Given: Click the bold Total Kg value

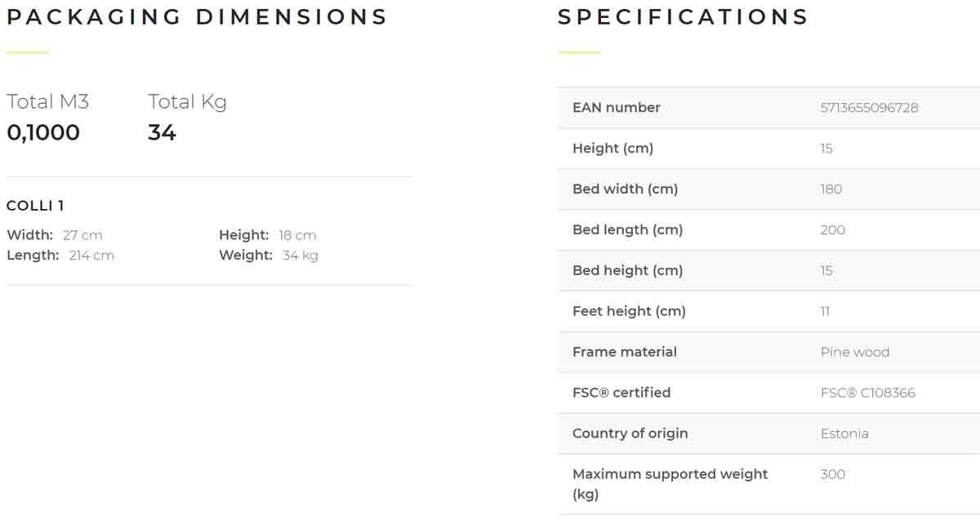Looking at the screenshot, I should click(x=162, y=132).
